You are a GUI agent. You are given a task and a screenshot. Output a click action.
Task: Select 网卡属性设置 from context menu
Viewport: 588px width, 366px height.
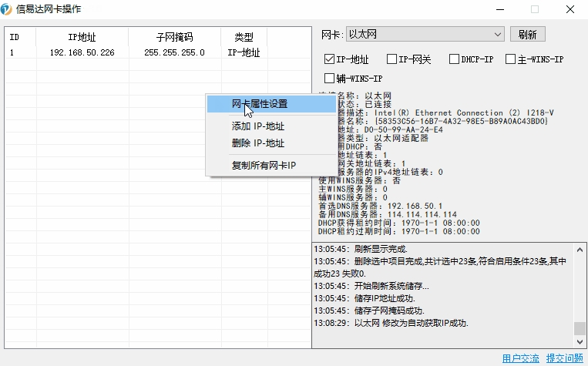260,104
